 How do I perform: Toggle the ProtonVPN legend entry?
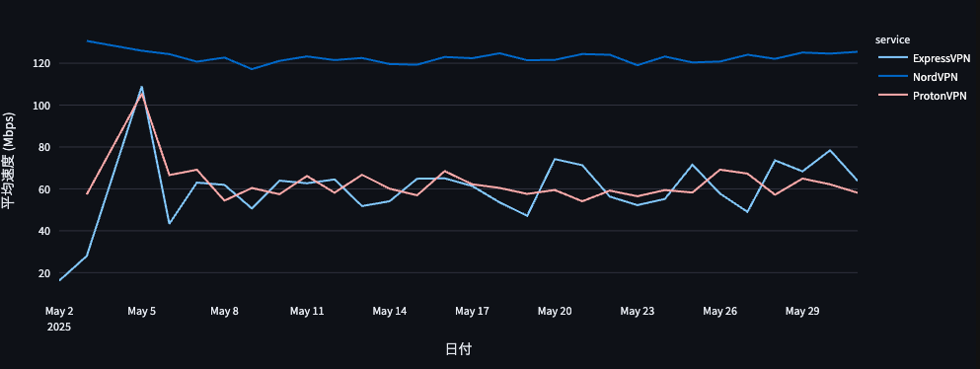pyautogui.click(x=922, y=96)
